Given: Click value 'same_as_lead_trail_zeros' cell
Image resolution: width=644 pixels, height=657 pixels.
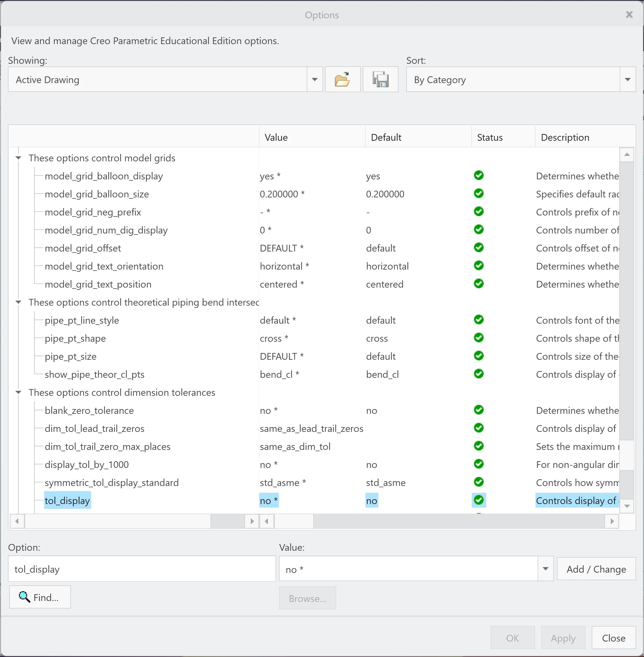Looking at the screenshot, I should 311,429.
